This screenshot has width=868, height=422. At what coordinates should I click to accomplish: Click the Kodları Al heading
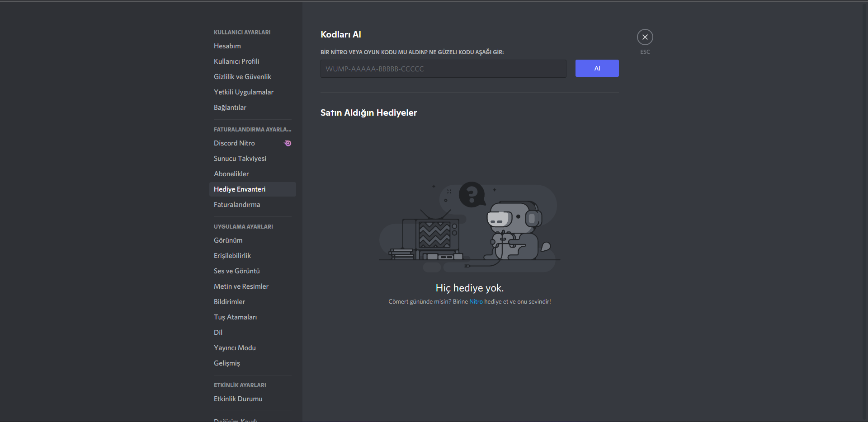coord(341,35)
